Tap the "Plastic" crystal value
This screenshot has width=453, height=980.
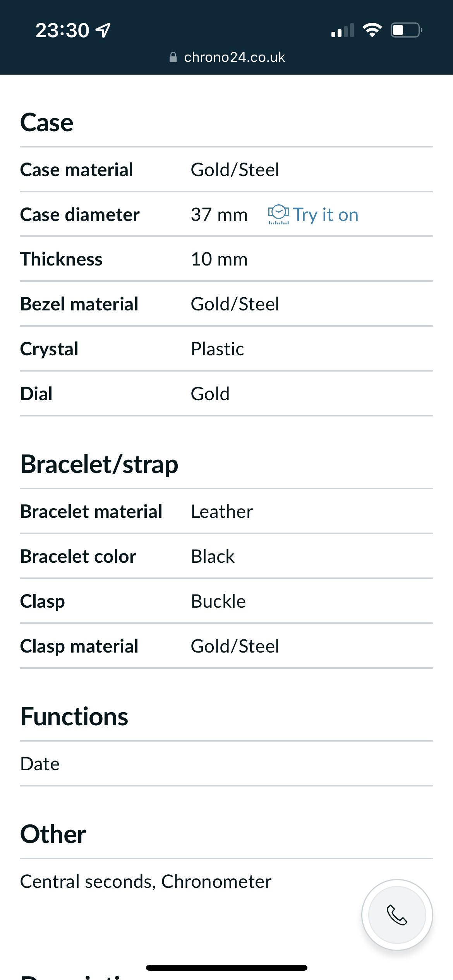(217, 349)
